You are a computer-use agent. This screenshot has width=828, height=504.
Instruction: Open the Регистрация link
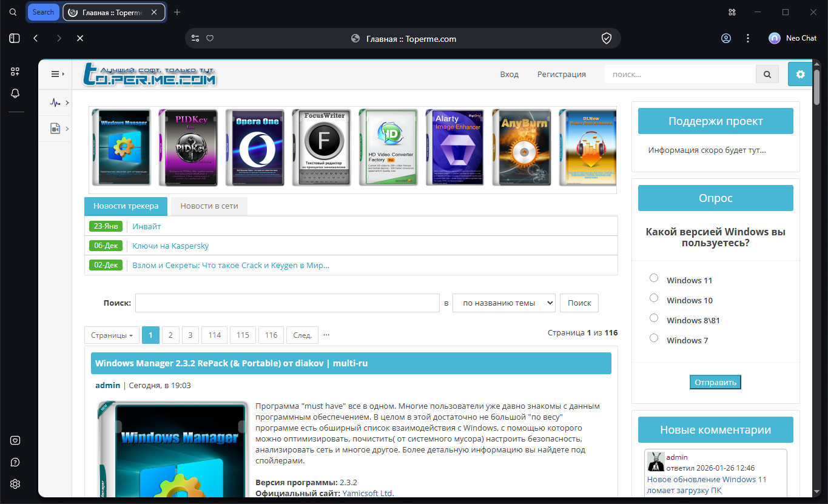[x=561, y=75]
